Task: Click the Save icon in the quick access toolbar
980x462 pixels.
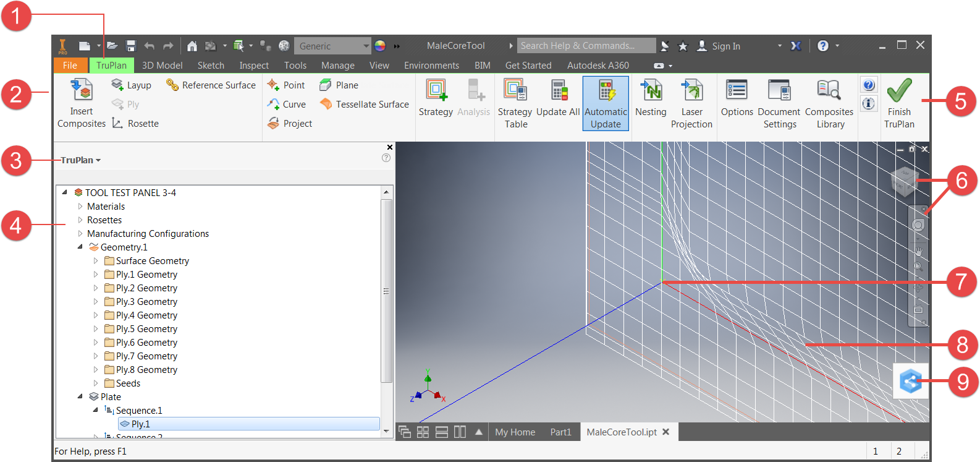Action: click(x=130, y=46)
